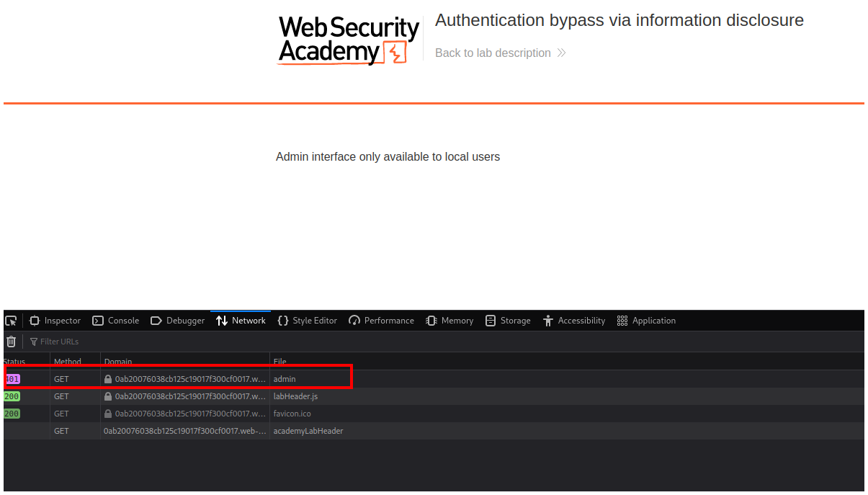Open the Memory tab
Screen dimensions: 868x495
click(x=449, y=321)
